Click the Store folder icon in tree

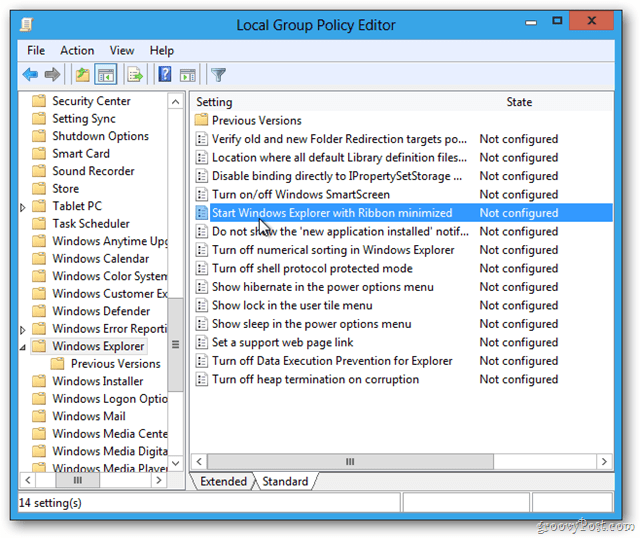[x=39, y=189]
